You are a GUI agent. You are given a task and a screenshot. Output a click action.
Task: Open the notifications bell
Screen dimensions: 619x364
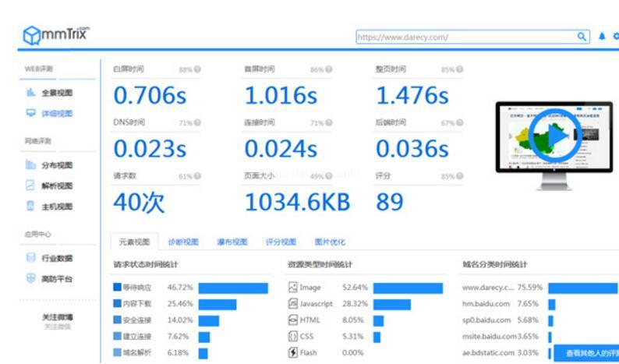[x=602, y=37]
